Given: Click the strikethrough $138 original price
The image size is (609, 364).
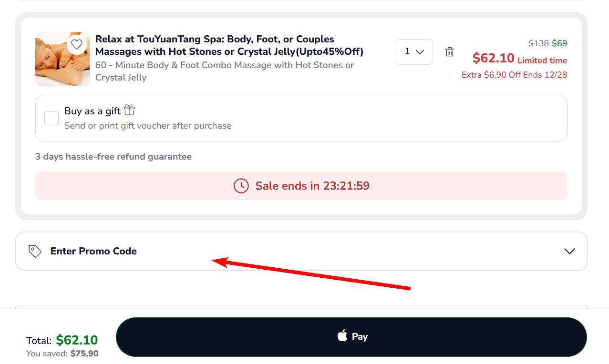Looking at the screenshot, I should [x=538, y=43].
